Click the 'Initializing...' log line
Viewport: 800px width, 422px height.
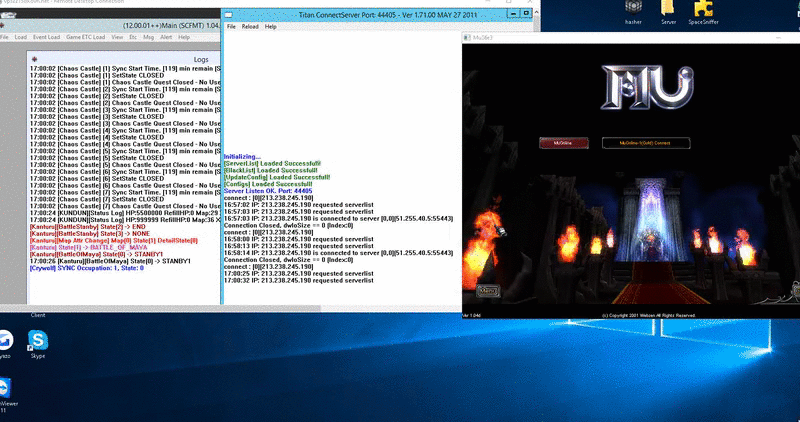coord(242,157)
